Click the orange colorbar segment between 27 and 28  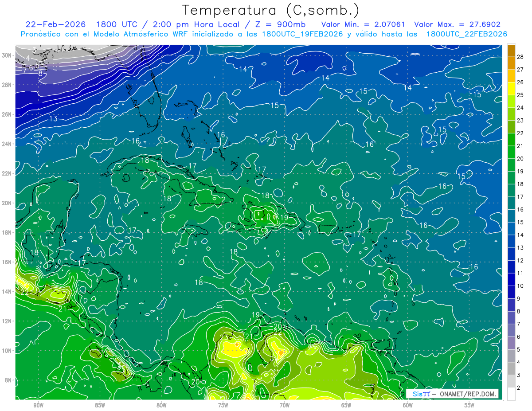tap(511, 63)
